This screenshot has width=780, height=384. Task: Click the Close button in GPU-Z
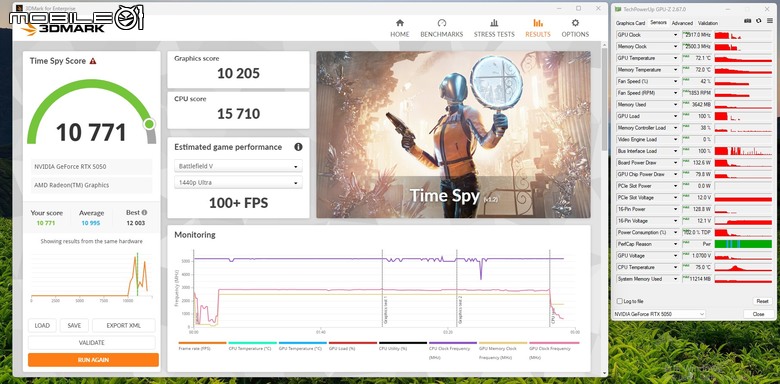point(758,314)
